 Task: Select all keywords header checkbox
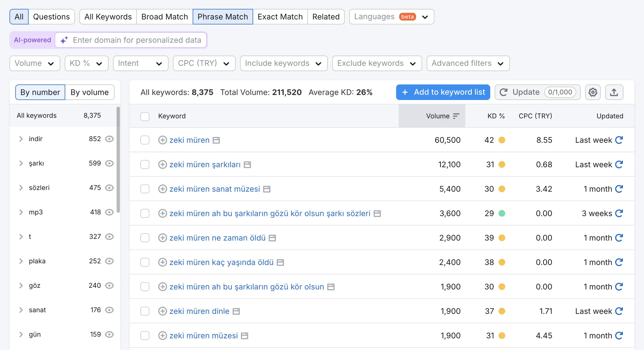(145, 116)
